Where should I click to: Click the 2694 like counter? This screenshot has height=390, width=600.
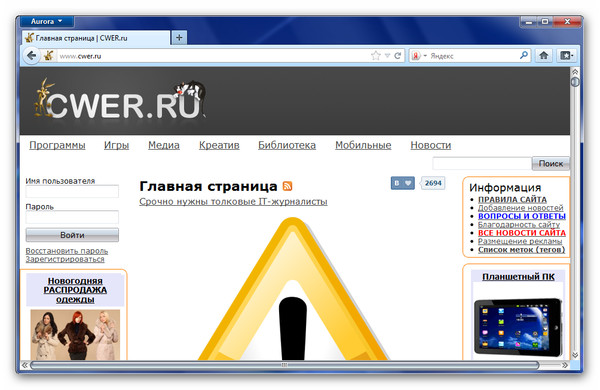coord(433,183)
